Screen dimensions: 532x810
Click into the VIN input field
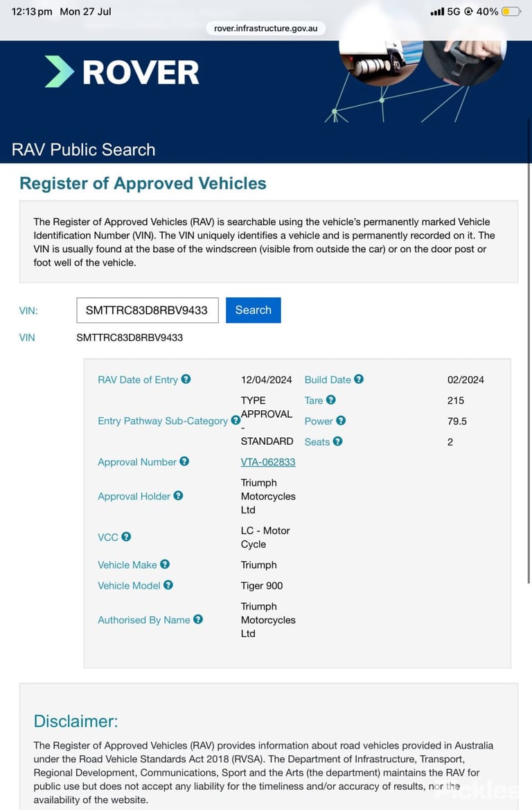coord(148,310)
